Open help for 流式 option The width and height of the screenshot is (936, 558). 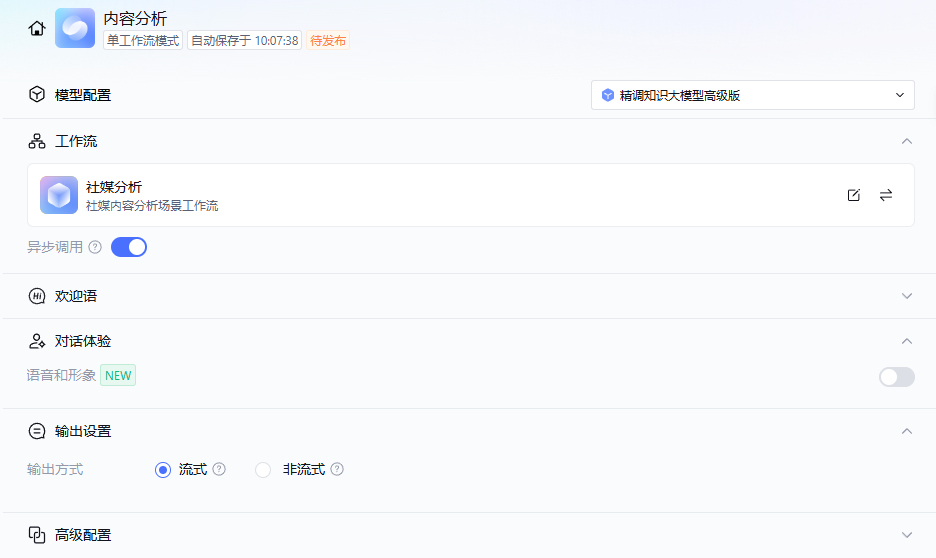219,469
